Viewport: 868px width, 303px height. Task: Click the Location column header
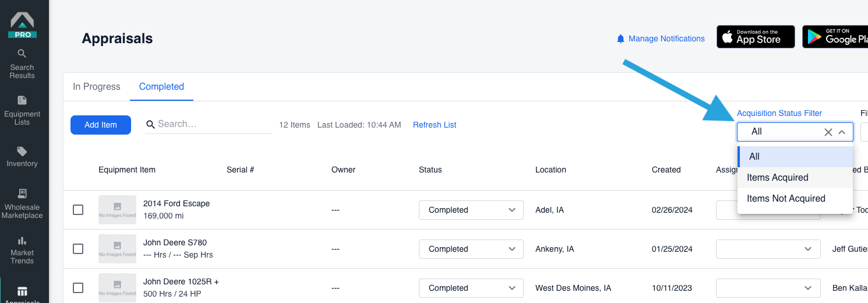[551, 170]
